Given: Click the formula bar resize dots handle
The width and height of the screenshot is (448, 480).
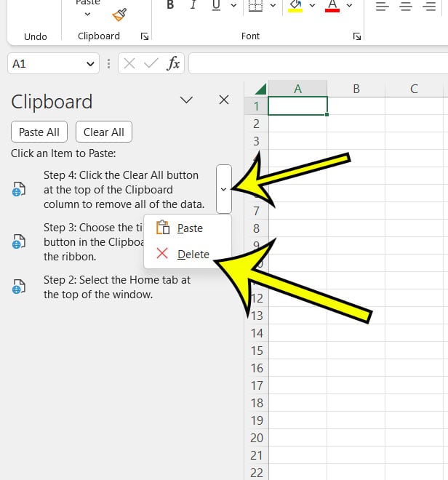Looking at the screenshot, I should 108,64.
